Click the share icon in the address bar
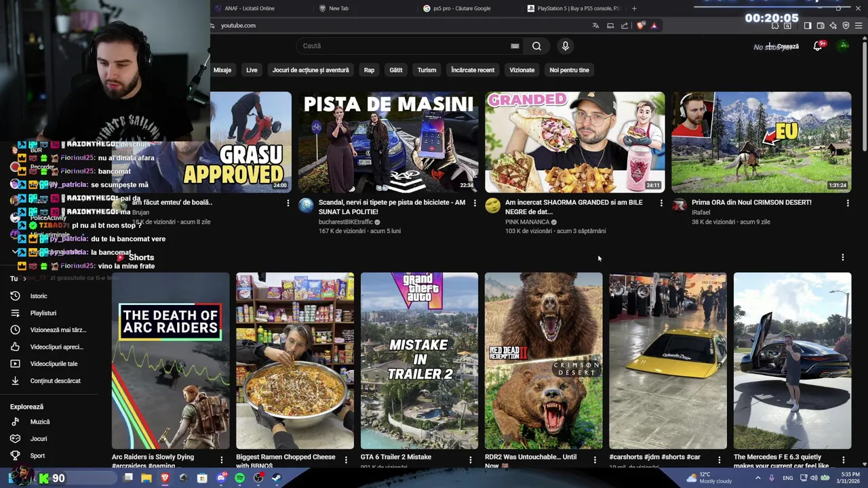 click(625, 26)
